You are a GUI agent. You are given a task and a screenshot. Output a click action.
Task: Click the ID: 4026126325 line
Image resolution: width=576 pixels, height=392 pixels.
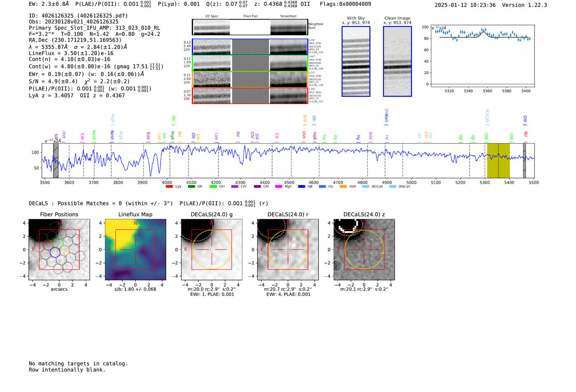pos(78,16)
